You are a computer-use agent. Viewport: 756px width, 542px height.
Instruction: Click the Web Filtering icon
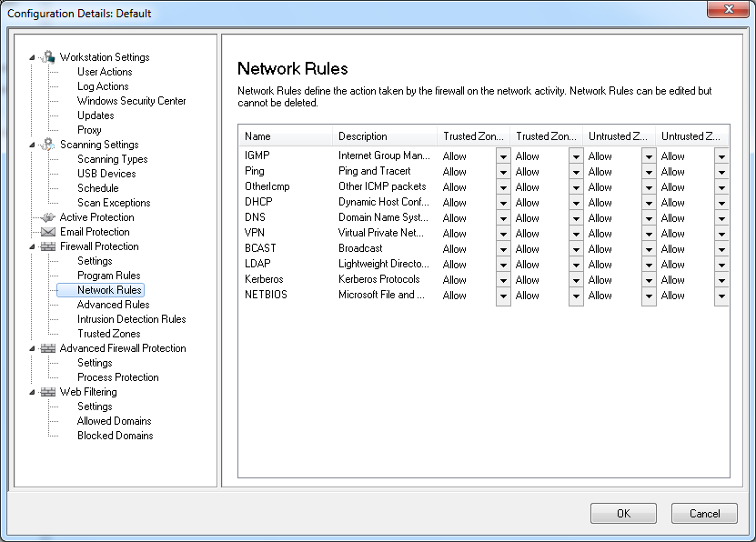pyautogui.click(x=48, y=392)
